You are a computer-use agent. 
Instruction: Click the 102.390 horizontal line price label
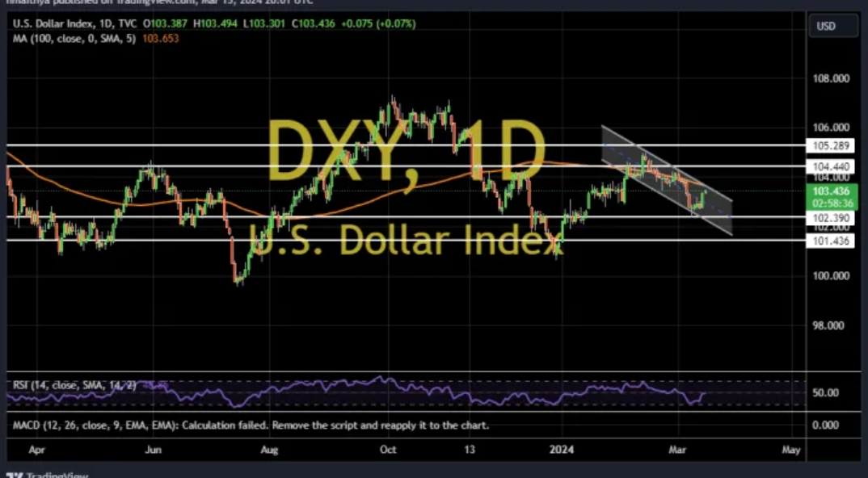tap(830, 218)
